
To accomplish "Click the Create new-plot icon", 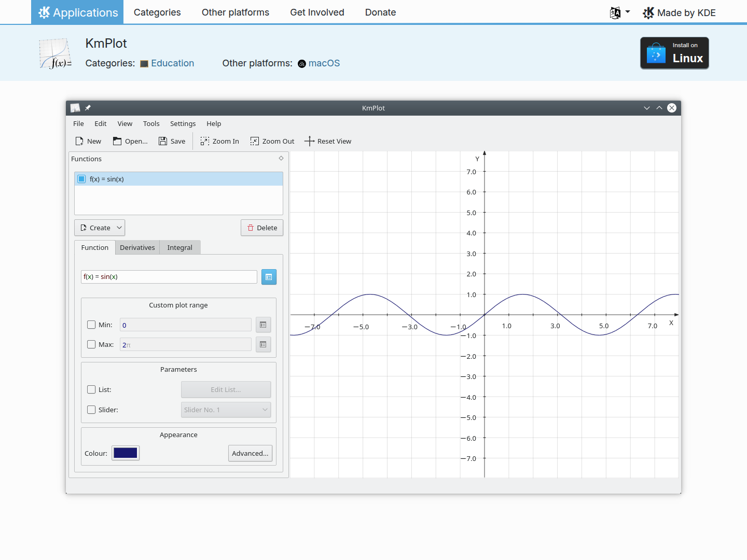I will click(x=84, y=228).
